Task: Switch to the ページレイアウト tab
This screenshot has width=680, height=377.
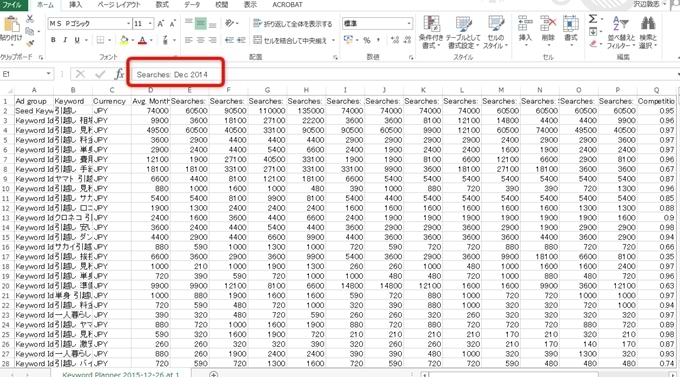Action: pos(119,5)
